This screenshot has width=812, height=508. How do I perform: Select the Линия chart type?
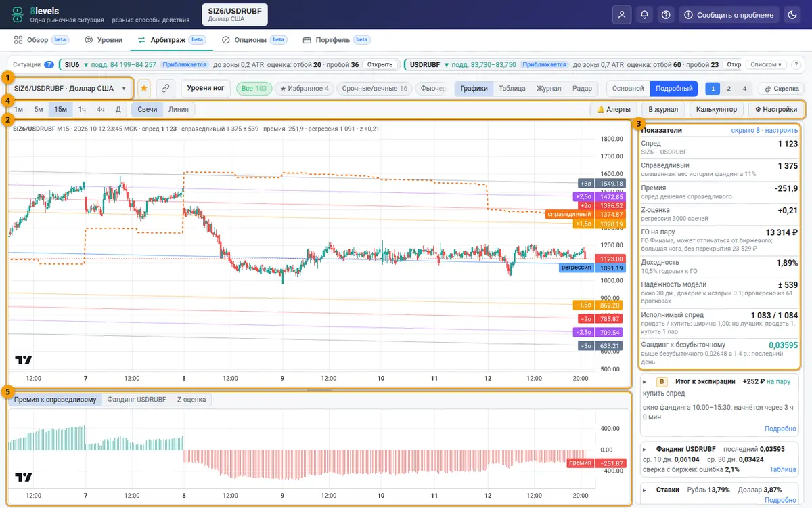pyautogui.click(x=179, y=109)
